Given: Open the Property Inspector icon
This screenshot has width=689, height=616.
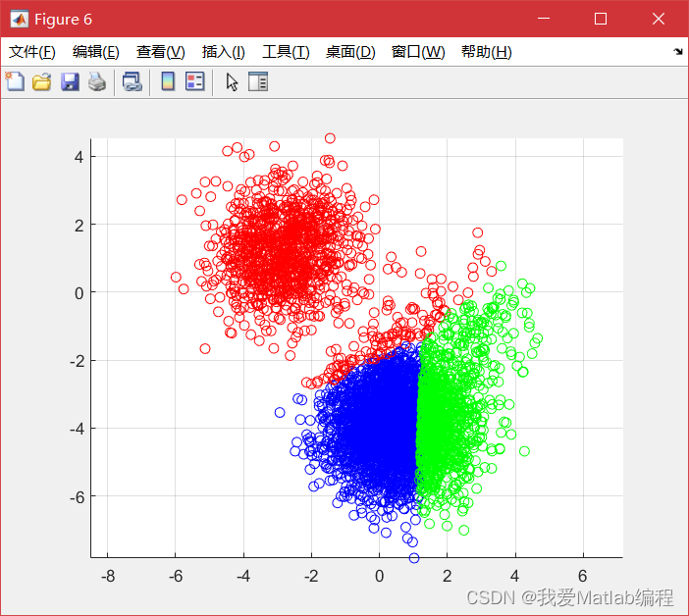Looking at the screenshot, I should [258, 81].
